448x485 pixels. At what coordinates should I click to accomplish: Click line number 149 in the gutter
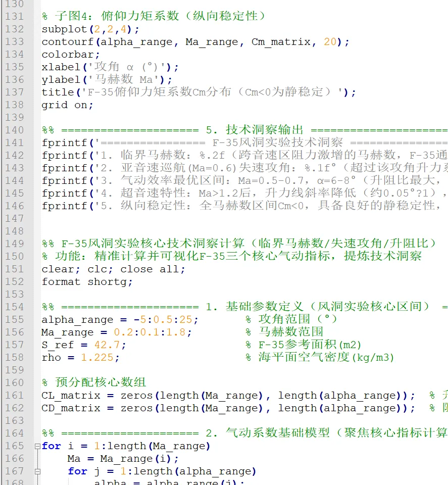(14, 244)
